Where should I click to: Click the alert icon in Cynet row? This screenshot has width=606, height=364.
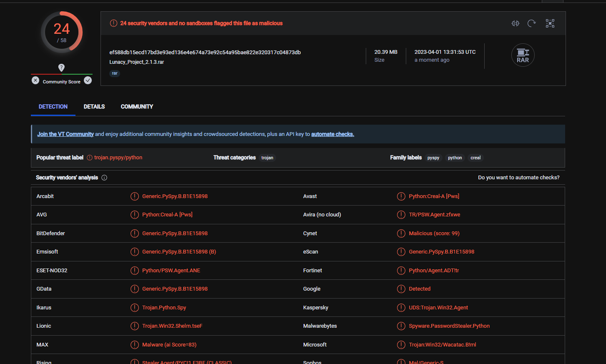point(401,233)
